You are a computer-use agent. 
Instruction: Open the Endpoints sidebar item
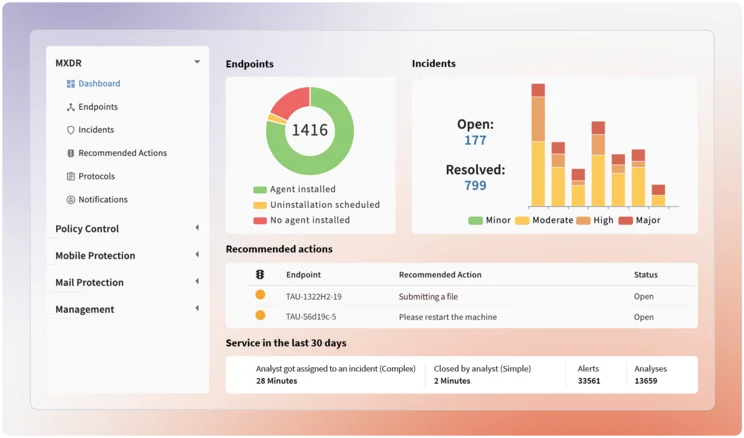pyautogui.click(x=98, y=107)
